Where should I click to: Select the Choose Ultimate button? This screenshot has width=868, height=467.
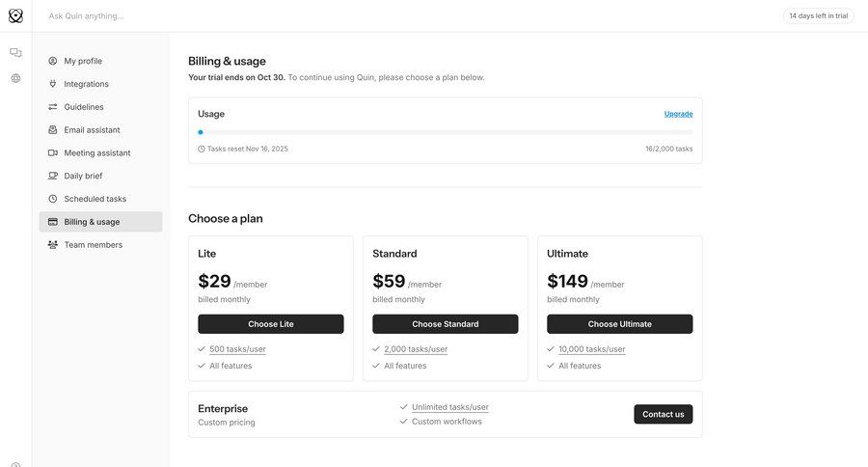(619, 324)
